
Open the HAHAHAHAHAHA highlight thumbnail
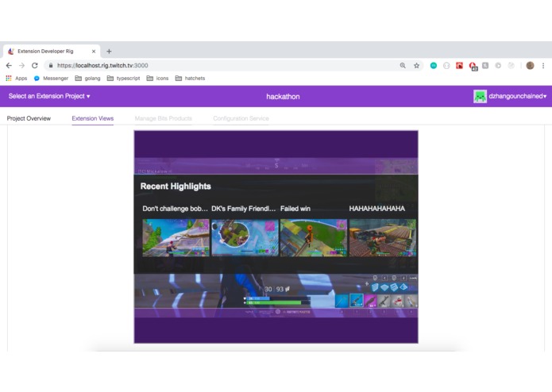coord(382,238)
